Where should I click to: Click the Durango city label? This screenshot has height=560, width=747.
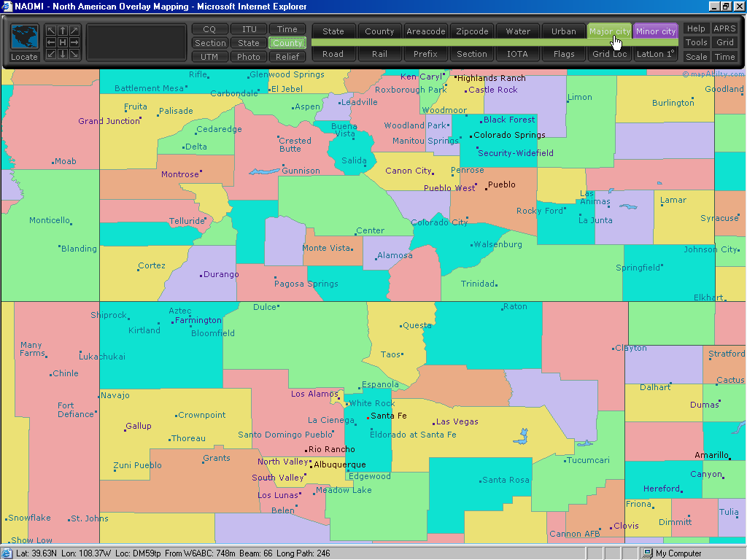(x=221, y=274)
